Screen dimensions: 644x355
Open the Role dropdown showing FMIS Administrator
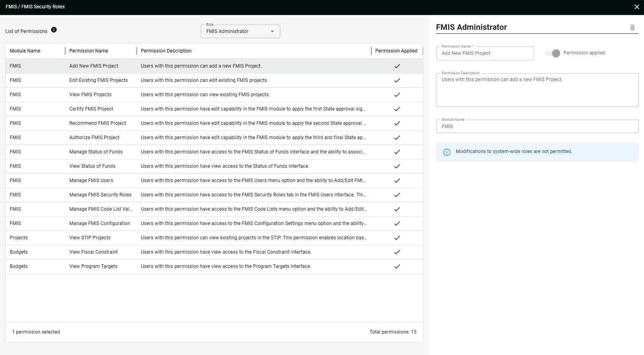tap(241, 31)
